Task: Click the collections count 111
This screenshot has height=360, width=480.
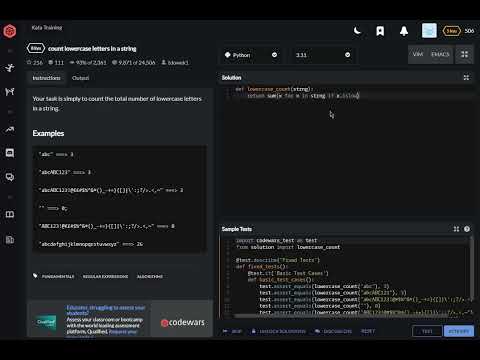Action: click(x=56, y=62)
